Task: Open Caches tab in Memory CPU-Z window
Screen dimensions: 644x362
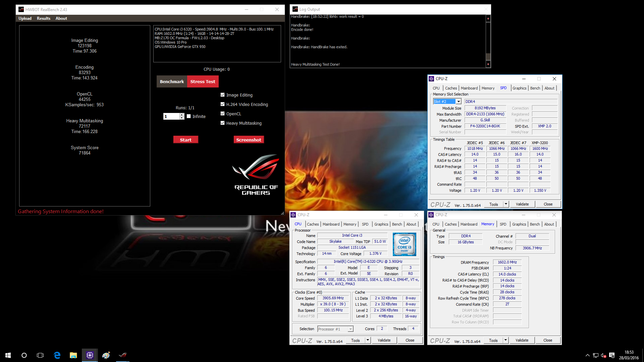Action: click(x=450, y=224)
